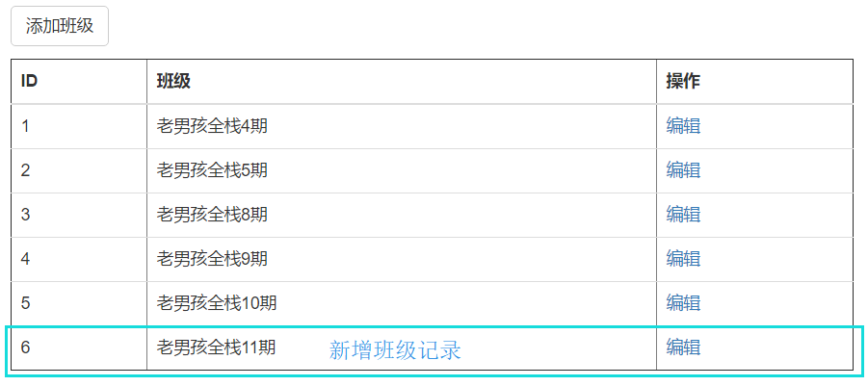This screenshot has height=386, width=868.
Task: Open 编辑 link for 老男孩全栈5期
Action: (x=683, y=170)
